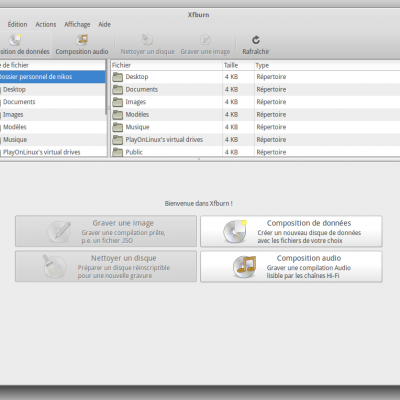400x400 pixels.
Task: Sort by the Taille column header
Action: coord(239,65)
